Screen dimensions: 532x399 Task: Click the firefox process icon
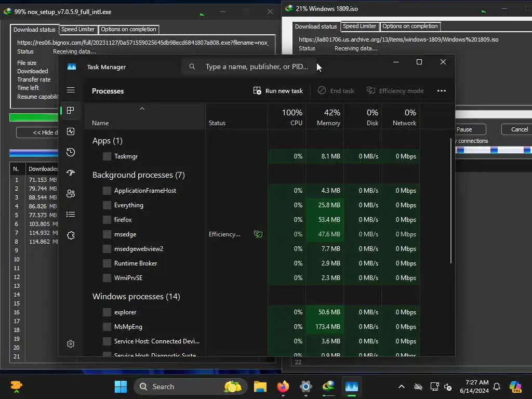(x=107, y=220)
